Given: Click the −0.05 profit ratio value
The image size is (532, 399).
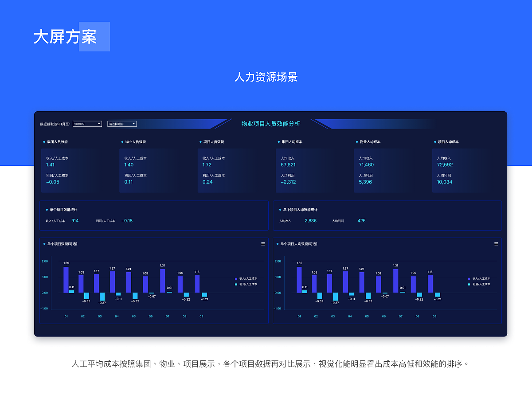Looking at the screenshot, I should [x=52, y=182].
